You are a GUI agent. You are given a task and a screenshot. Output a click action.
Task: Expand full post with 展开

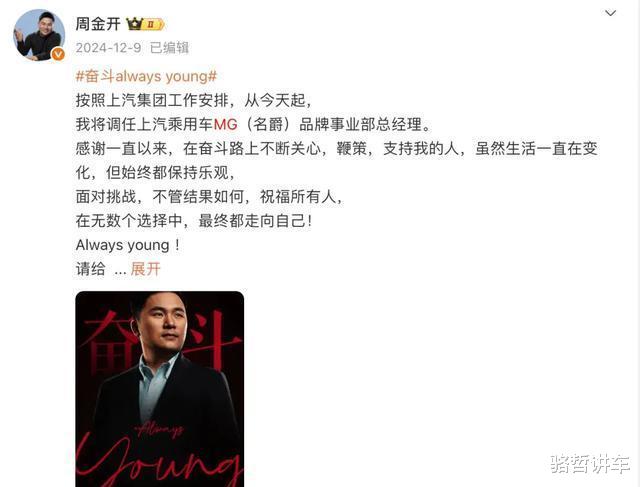point(146,269)
